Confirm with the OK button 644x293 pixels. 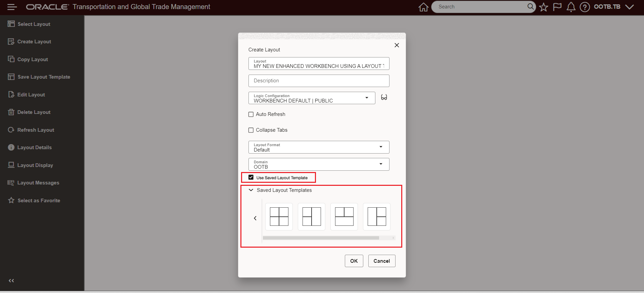coord(354,261)
